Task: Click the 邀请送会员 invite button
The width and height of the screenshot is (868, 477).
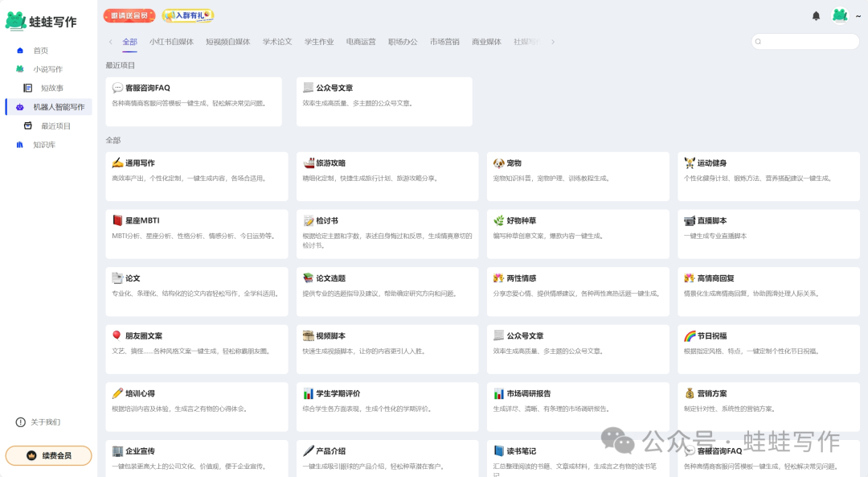Action: [128, 15]
